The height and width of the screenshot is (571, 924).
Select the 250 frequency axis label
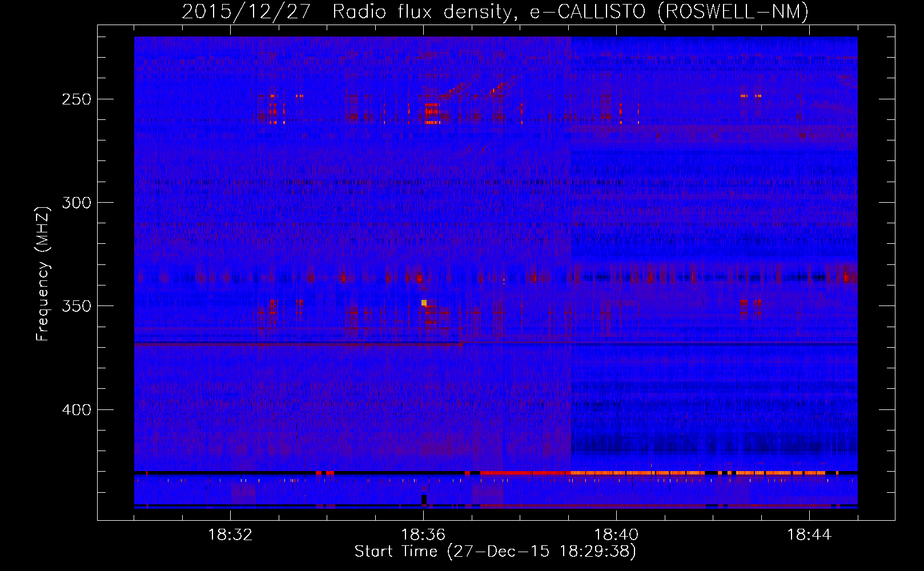click(77, 99)
